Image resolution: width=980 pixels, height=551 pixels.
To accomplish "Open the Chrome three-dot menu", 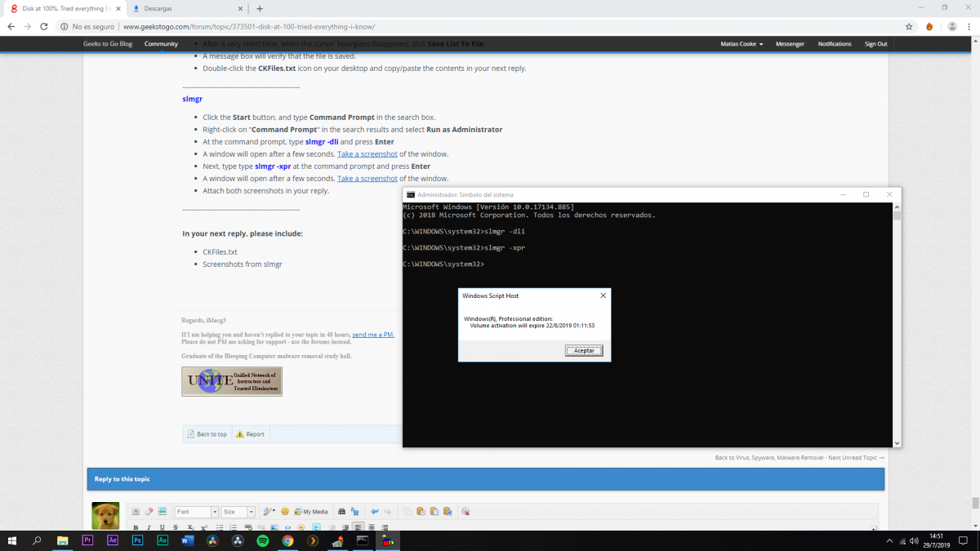I will pyautogui.click(x=968, y=26).
